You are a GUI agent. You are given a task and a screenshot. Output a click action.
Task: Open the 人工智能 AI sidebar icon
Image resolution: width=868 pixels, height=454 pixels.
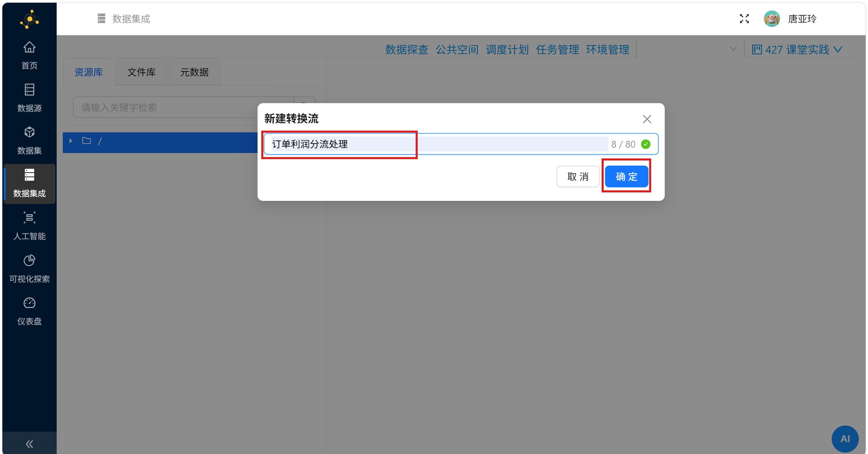tap(29, 217)
